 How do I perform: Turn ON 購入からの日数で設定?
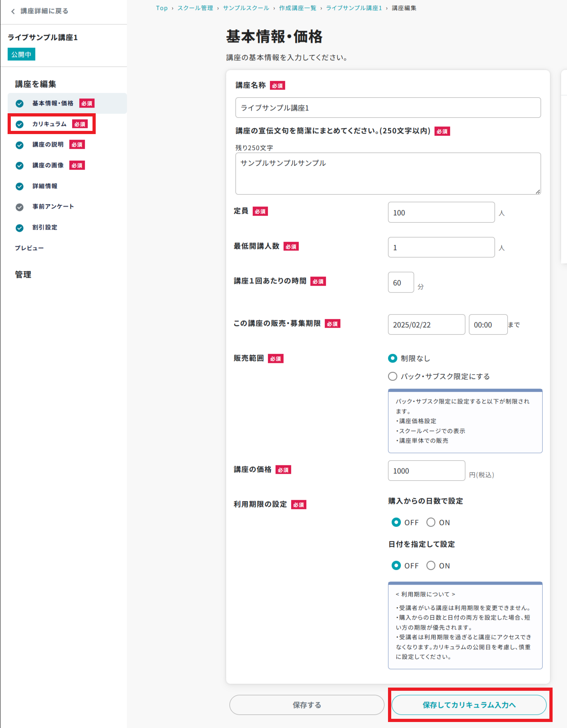tap(431, 522)
